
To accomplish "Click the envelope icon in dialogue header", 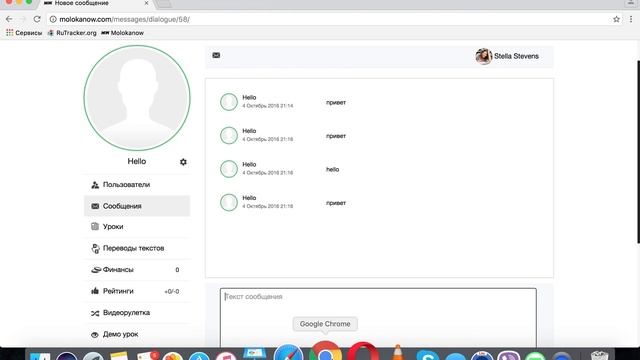I will [x=216, y=55].
